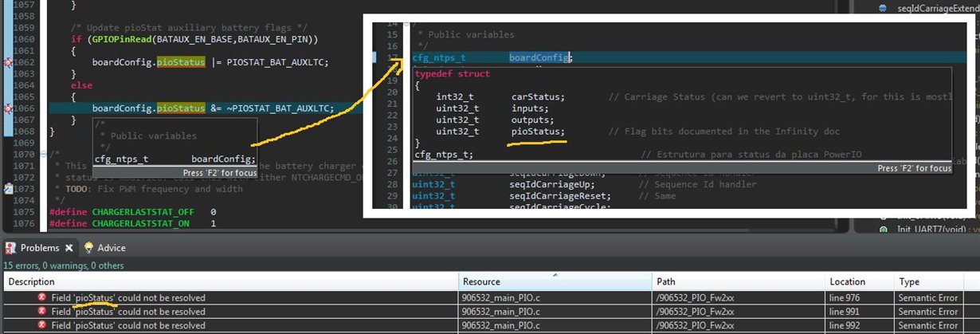Select the pioStatus error at line 992
Image resolution: width=980 pixels, height=334 pixels.
(492, 324)
